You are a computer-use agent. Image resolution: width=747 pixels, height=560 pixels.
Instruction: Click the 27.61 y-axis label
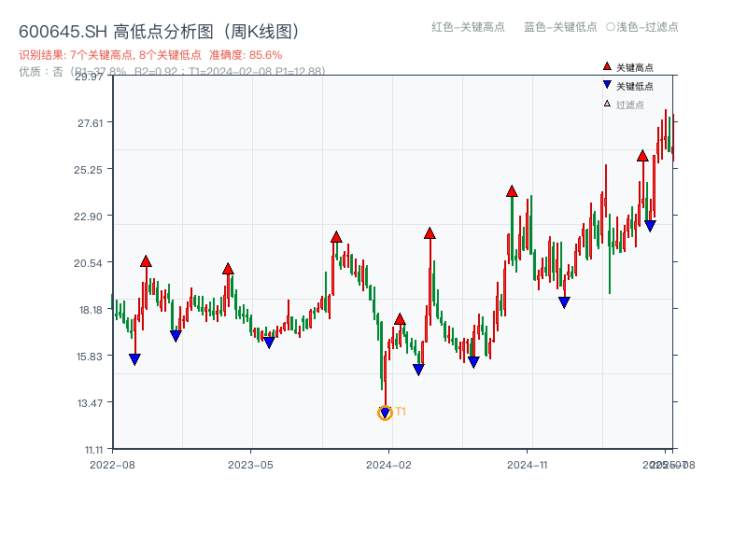90,123
